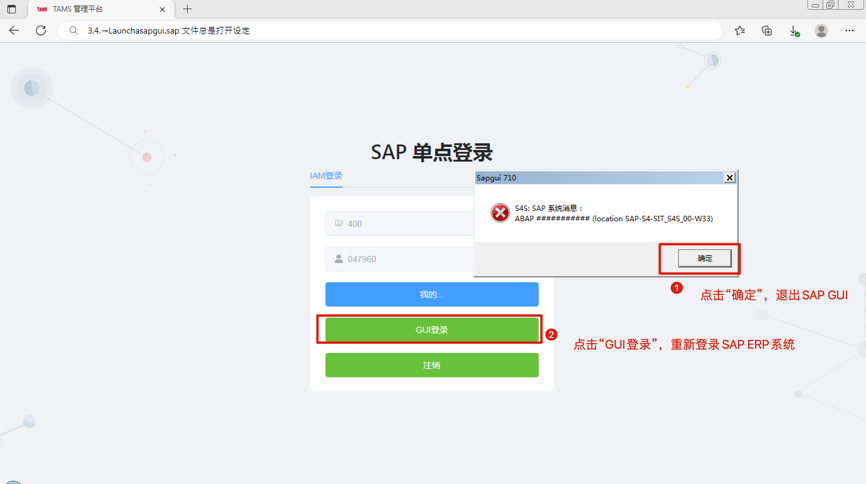Click the green GUI登录 button
Image resolution: width=866 pixels, height=484 pixels.
tap(432, 330)
